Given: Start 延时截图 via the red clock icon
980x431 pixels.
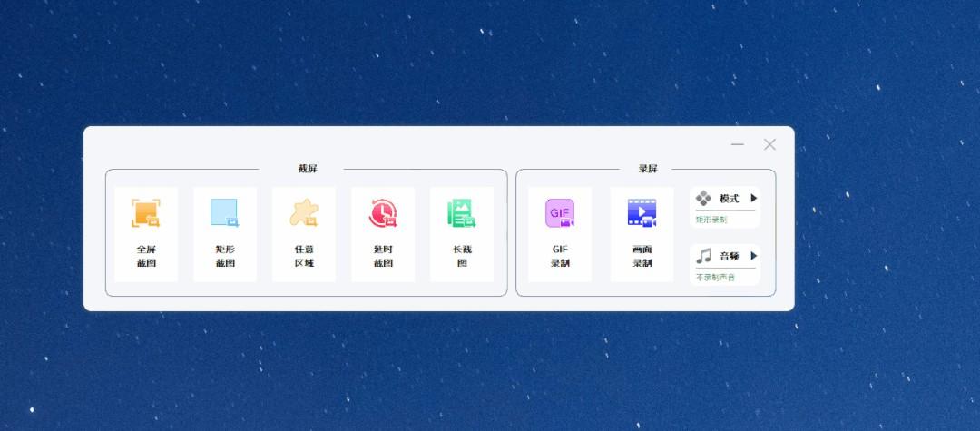Looking at the screenshot, I should point(382,213).
